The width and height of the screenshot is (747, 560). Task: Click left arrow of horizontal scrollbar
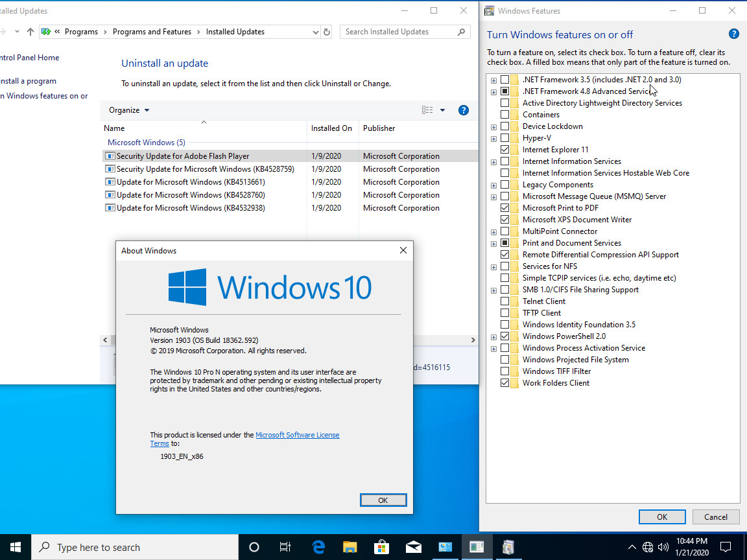pos(105,340)
